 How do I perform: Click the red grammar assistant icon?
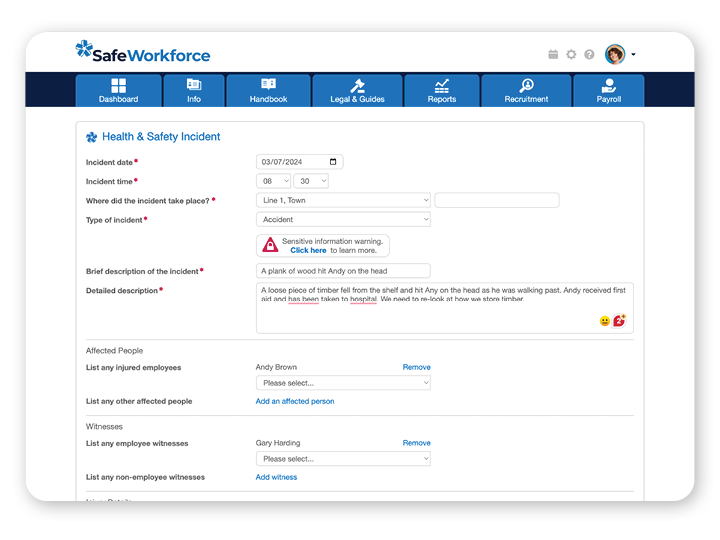(x=620, y=321)
